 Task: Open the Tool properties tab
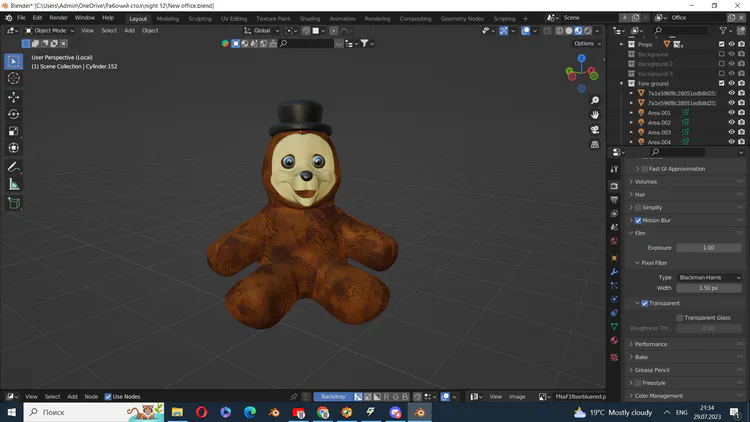[615, 169]
